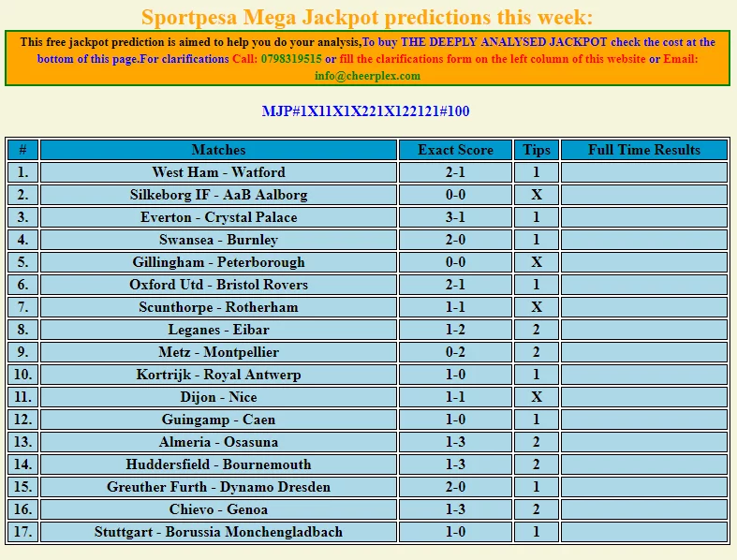Click the exact score for Scunthorpe - Rotherham

pyautogui.click(x=455, y=307)
